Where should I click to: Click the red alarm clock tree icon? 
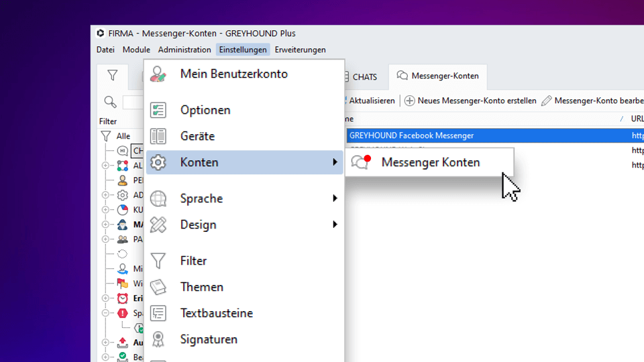tap(122, 298)
